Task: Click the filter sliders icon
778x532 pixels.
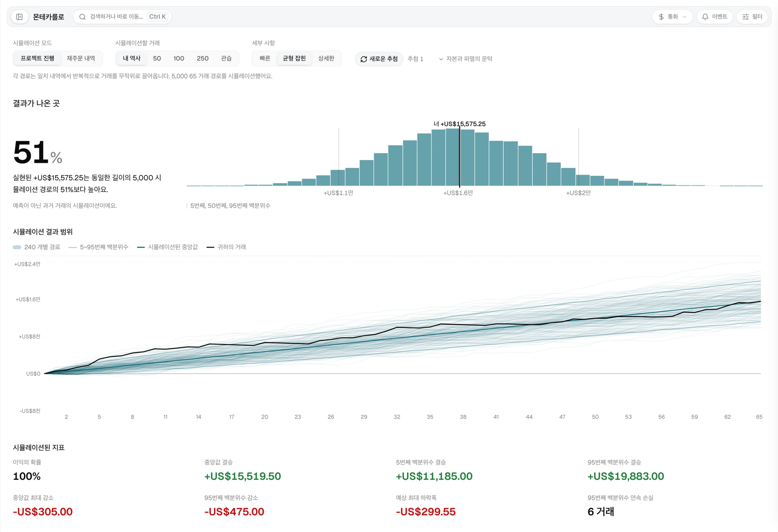Action: (x=746, y=17)
